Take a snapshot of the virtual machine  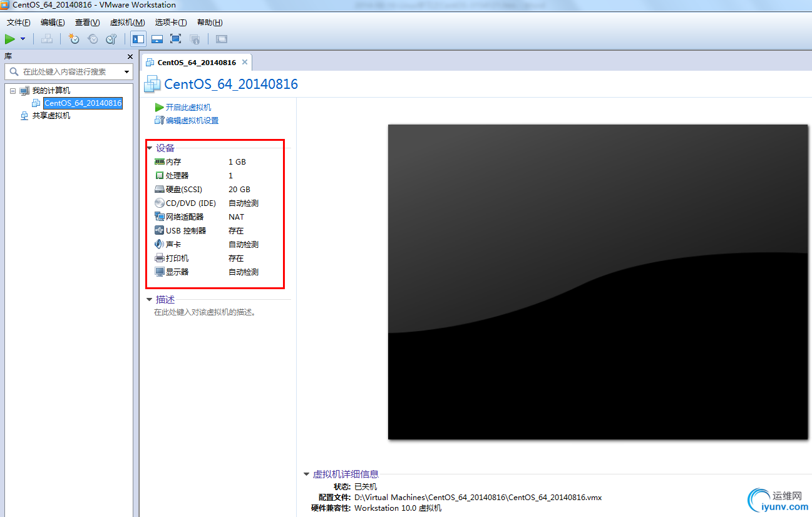[x=73, y=39]
